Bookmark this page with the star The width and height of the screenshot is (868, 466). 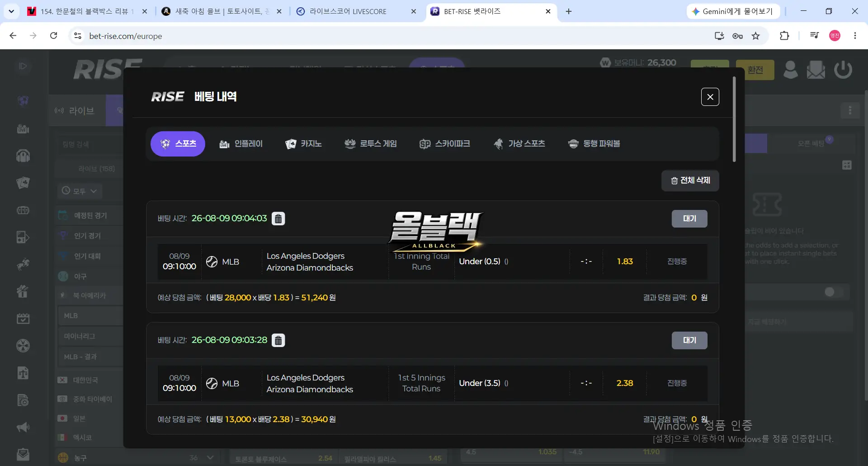coord(756,36)
